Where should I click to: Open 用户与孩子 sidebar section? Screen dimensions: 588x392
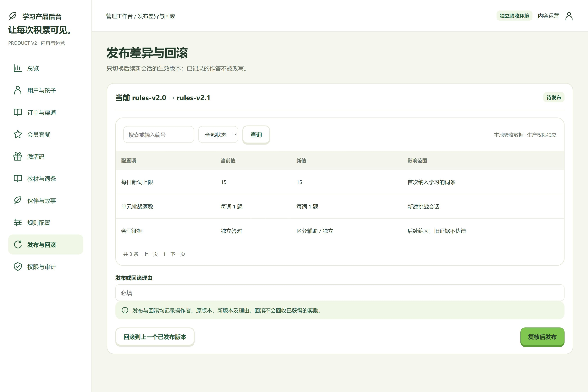click(46, 90)
